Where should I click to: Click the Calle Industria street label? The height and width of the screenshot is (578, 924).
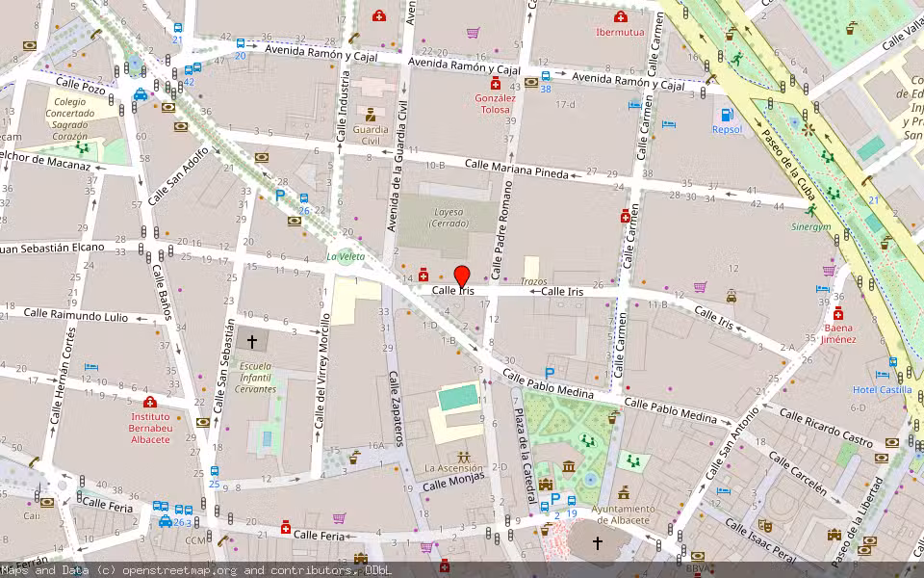pos(343,106)
